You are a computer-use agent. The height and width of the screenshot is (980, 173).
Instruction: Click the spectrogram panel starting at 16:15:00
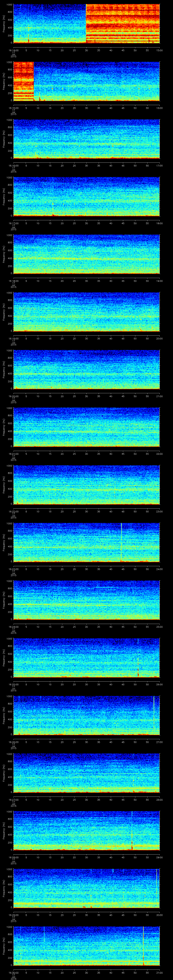pyautogui.click(x=87, y=81)
